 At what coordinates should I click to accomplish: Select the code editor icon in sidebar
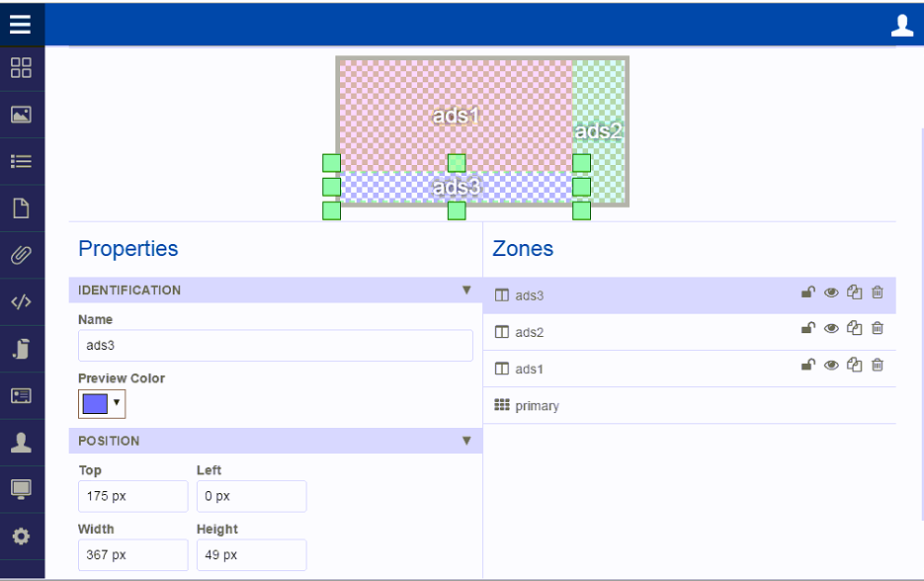(x=21, y=301)
